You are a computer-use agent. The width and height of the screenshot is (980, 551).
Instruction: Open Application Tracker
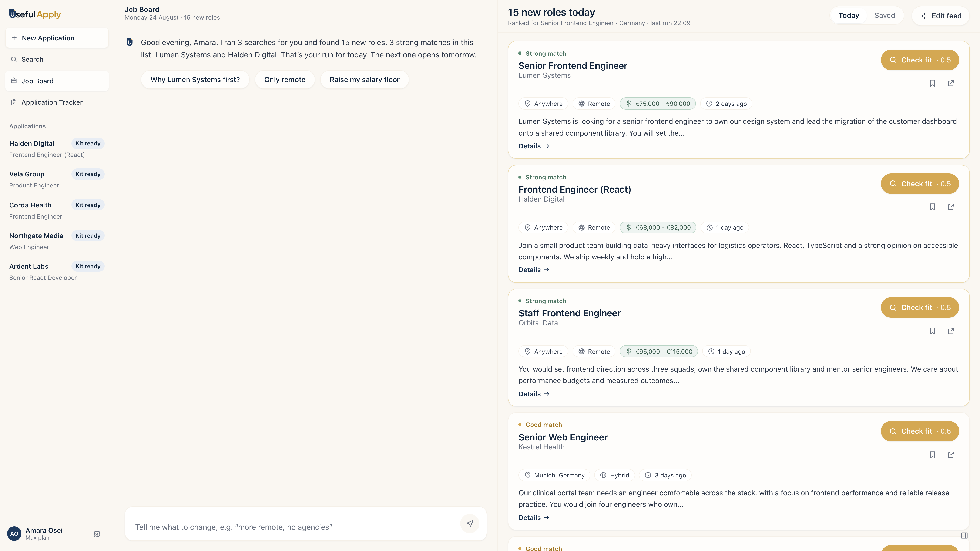point(57,102)
